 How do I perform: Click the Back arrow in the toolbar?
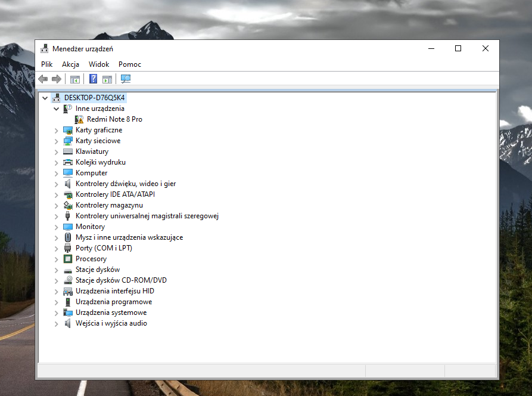pyautogui.click(x=43, y=79)
